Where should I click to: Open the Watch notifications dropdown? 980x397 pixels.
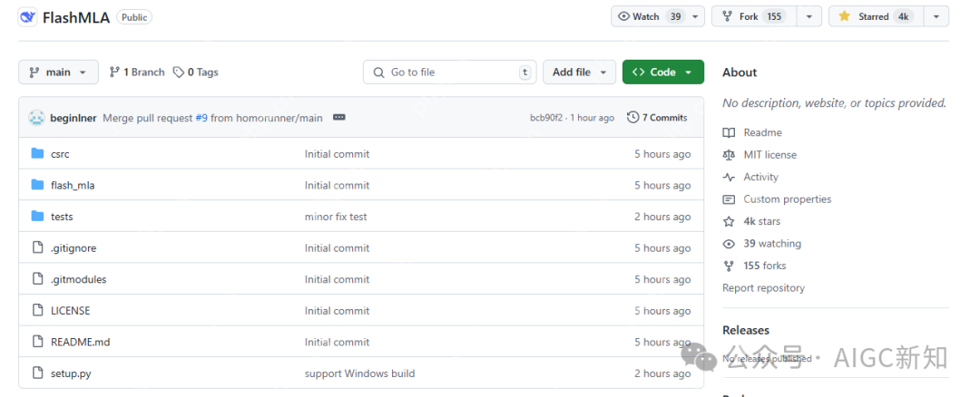(x=658, y=17)
